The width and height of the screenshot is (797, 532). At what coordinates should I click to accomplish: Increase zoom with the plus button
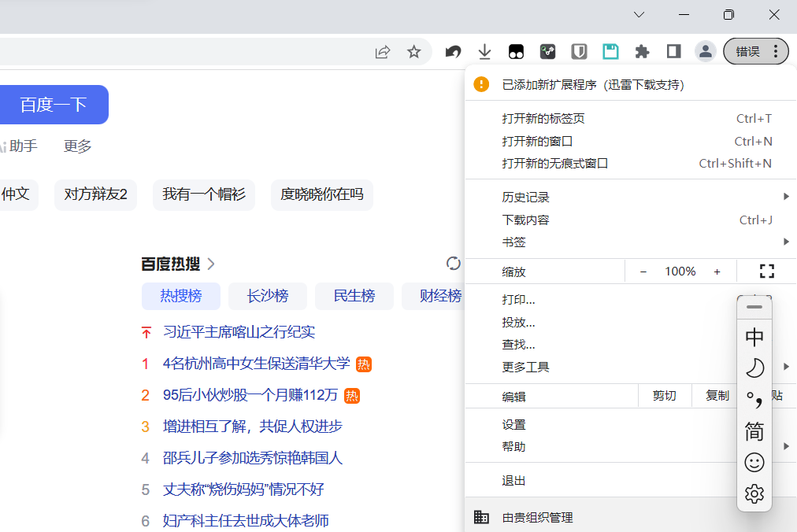tap(717, 272)
